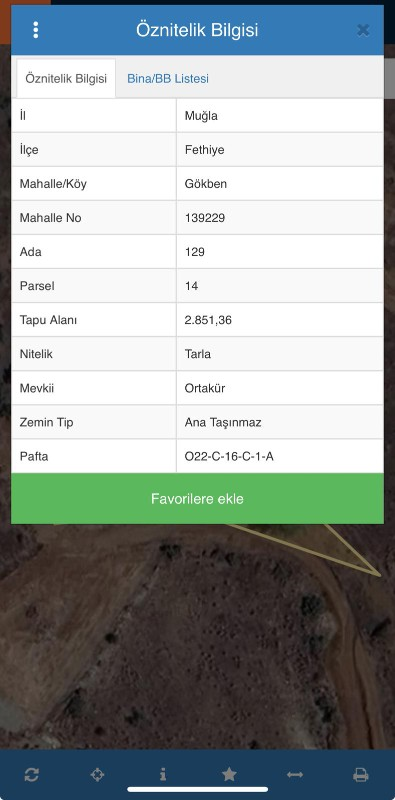Tap the Nitelik value Tarla
Viewport: 395px width, 800px height.
tap(198, 354)
